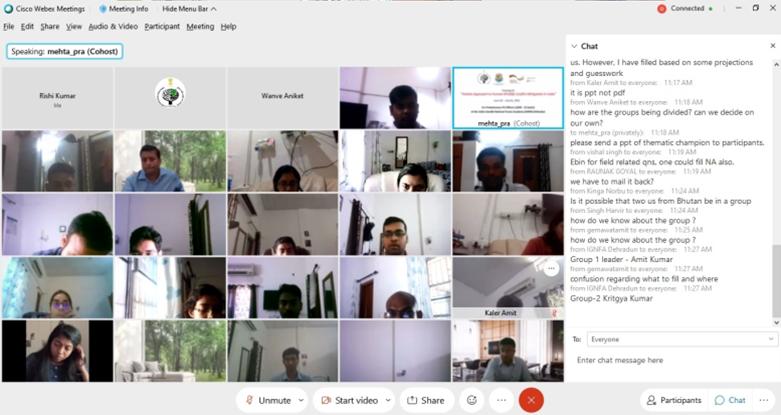
Task: Open audio options arrow beside Unmute
Action: 298,400
